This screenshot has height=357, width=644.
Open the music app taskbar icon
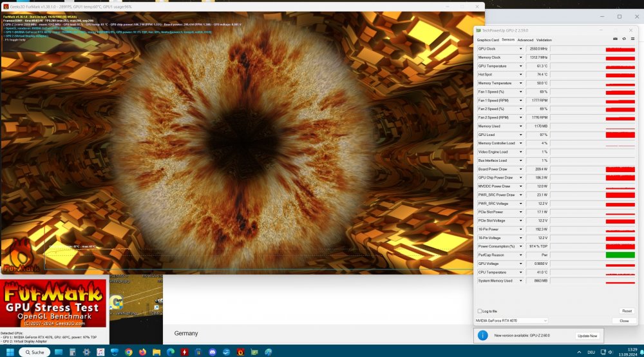point(100,352)
